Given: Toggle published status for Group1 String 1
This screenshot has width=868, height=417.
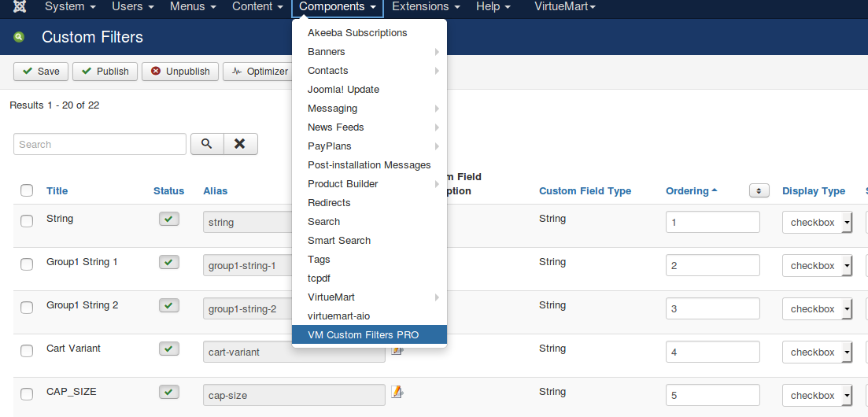Looking at the screenshot, I should [169, 262].
